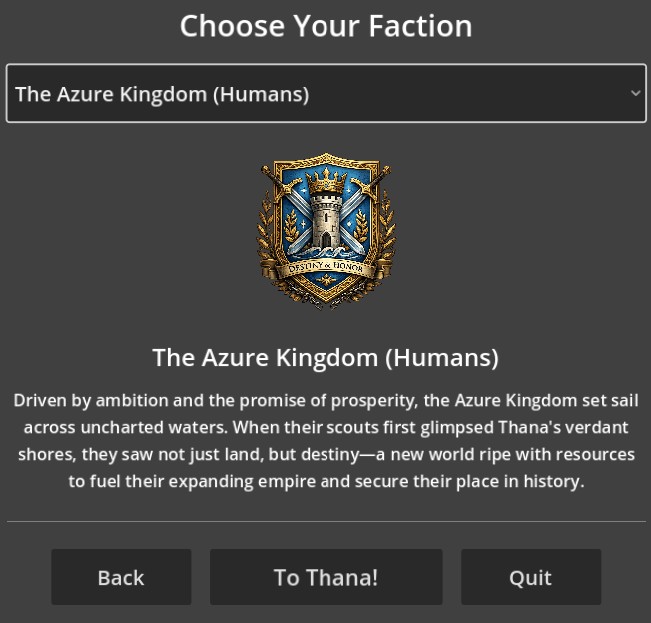Click the faction name heading below the crest
The height and width of the screenshot is (623, 651).
click(x=326, y=357)
